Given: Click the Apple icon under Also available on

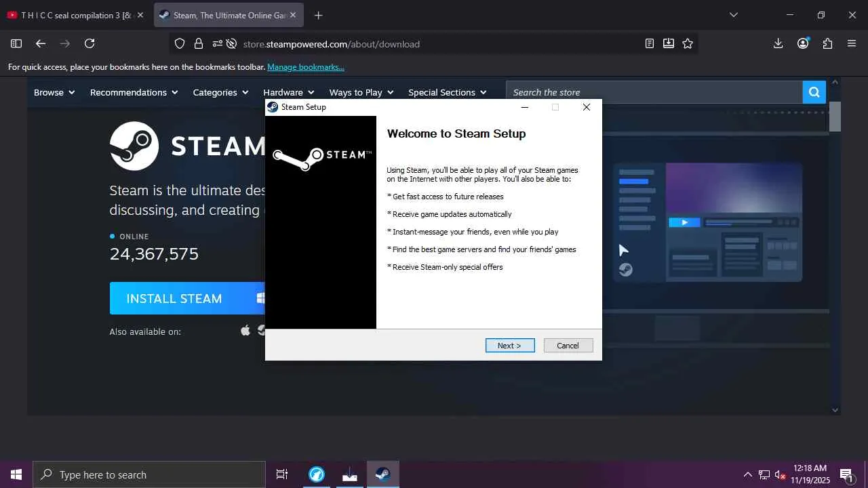Looking at the screenshot, I should point(245,330).
